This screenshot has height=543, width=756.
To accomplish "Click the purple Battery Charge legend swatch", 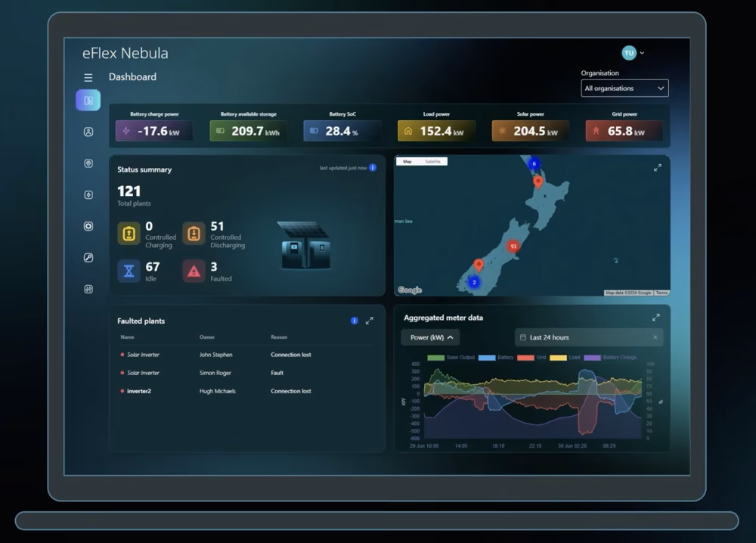I will [x=592, y=358].
